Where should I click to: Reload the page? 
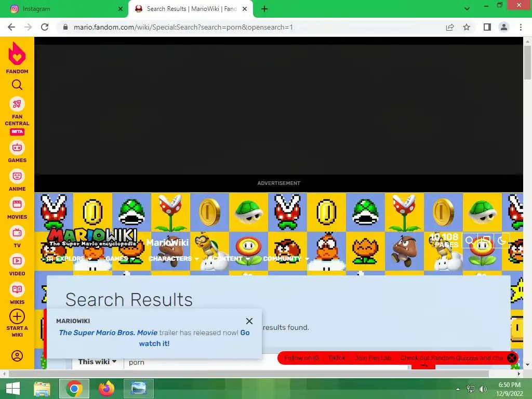(x=45, y=27)
